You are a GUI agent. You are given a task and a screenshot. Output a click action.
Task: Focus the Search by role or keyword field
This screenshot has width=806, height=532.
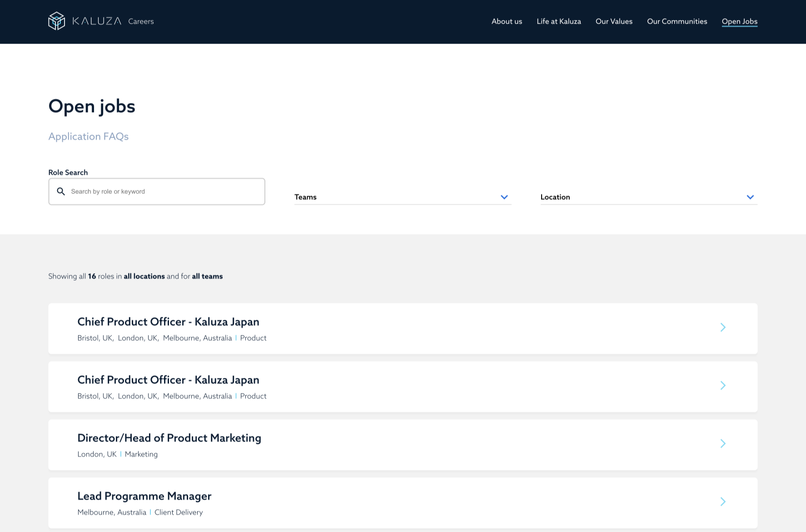157,192
